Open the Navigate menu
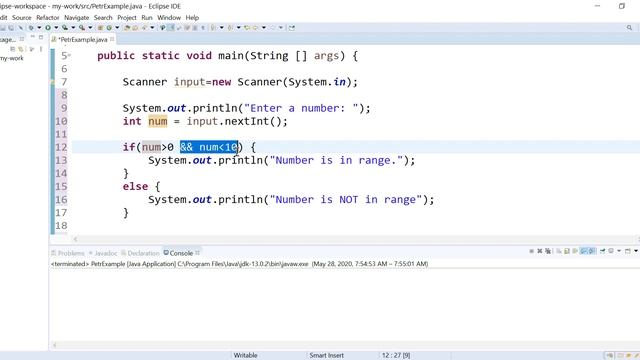The image size is (640, 360). [76, 18]
